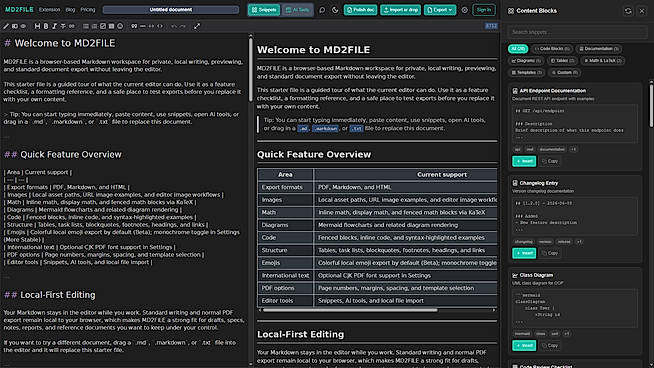Insert an emoji icon

click(x=120, y=26)
